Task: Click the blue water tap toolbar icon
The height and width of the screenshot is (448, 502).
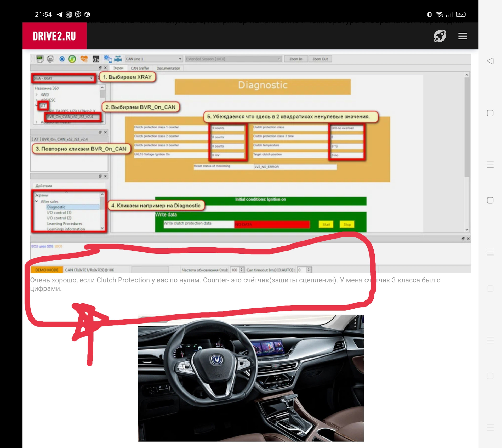Action: pos(118,59)
